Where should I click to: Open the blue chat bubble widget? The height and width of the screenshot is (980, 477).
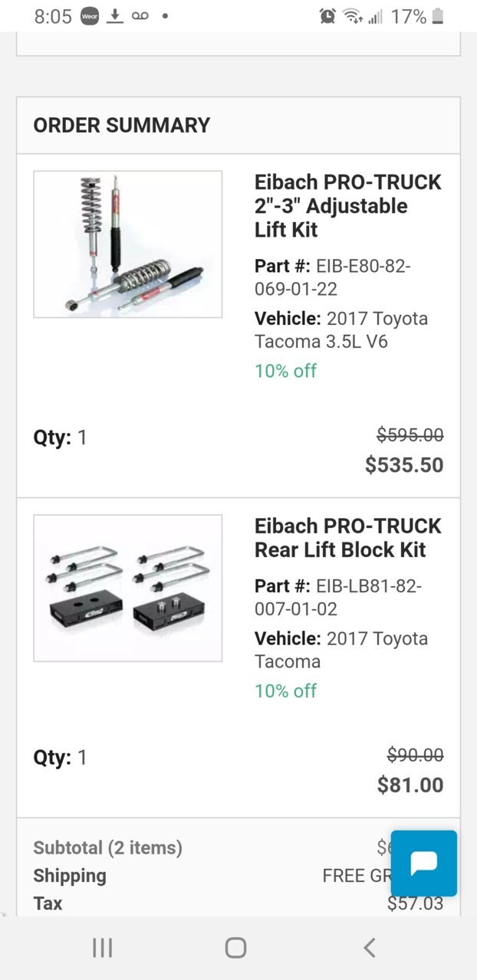coord(423,863)
